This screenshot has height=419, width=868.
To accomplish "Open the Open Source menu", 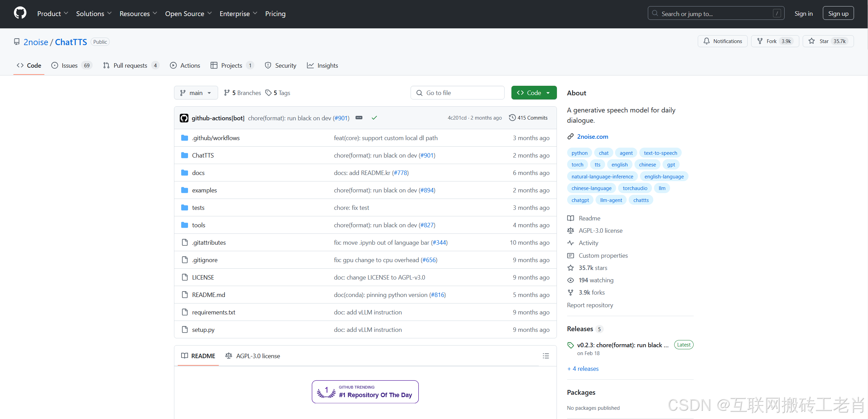I will [188, 14].
